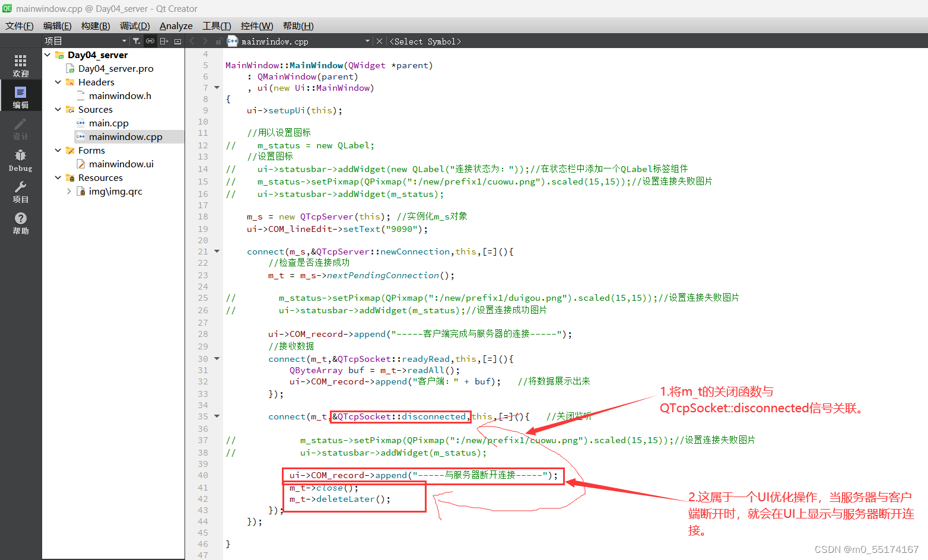928x560 pixels.
Task: Click the filter tree funnel icon
Action: pos(136,41)
